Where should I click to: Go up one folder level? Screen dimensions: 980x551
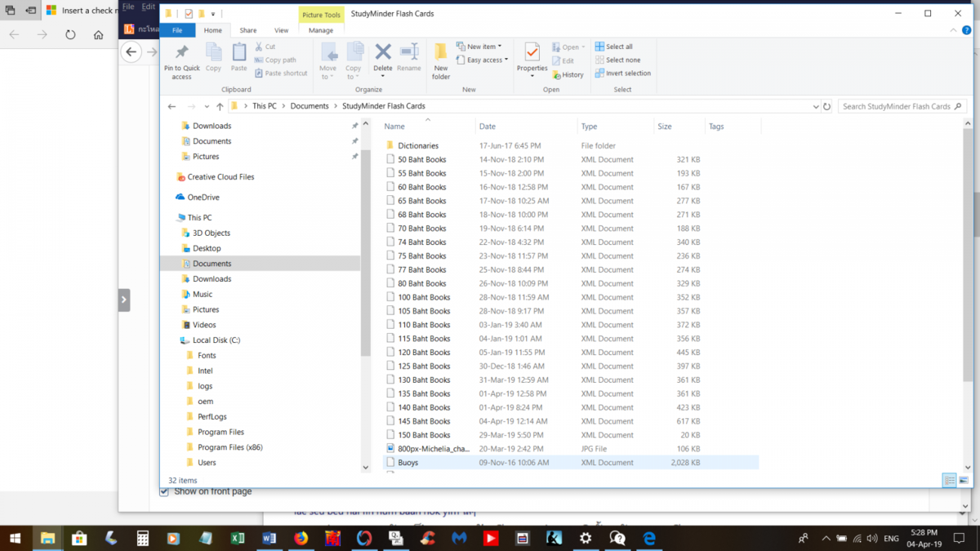coord(220,106)
